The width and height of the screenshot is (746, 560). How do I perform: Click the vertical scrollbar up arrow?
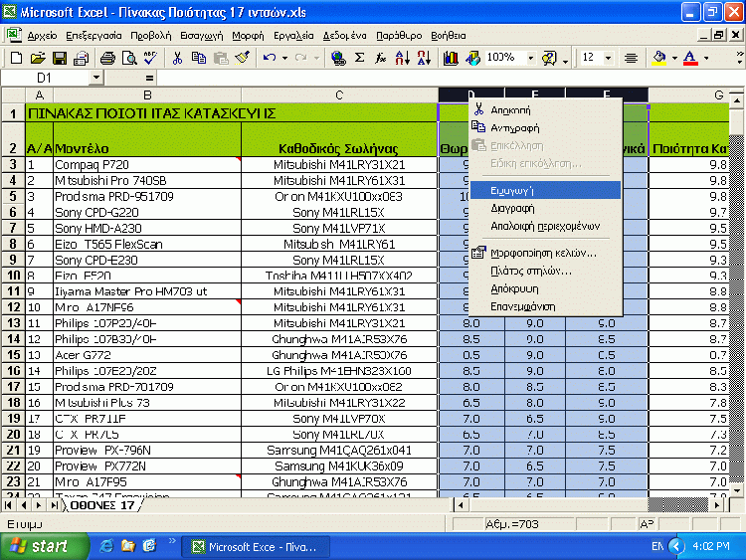coord(736,100)
